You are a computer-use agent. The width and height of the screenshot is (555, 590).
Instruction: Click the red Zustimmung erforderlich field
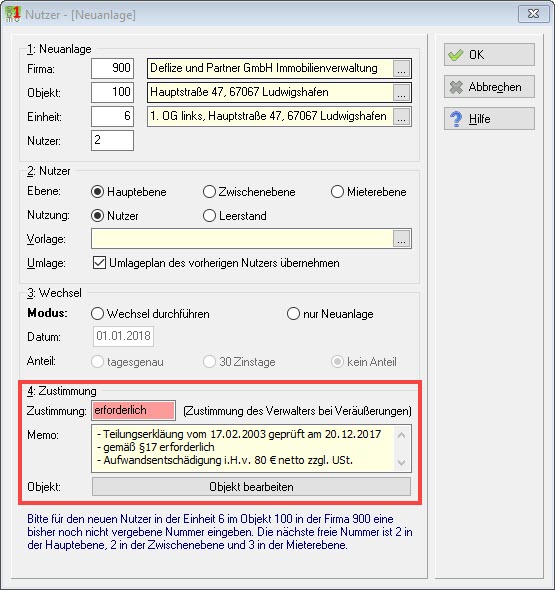(134, 410)
